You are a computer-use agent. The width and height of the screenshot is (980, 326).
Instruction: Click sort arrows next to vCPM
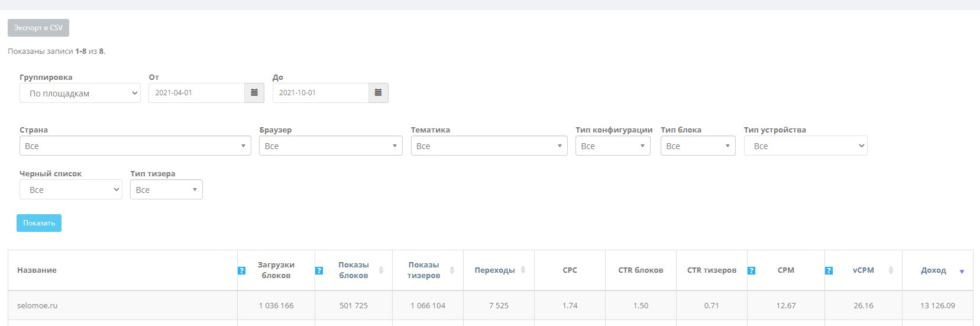tap(891, 270)
